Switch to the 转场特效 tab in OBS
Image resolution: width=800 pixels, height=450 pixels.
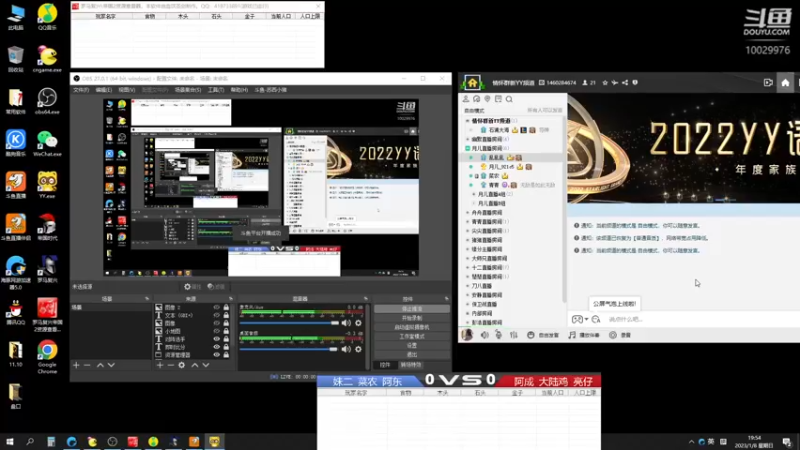pyautogui.click(x=411, y=365)
